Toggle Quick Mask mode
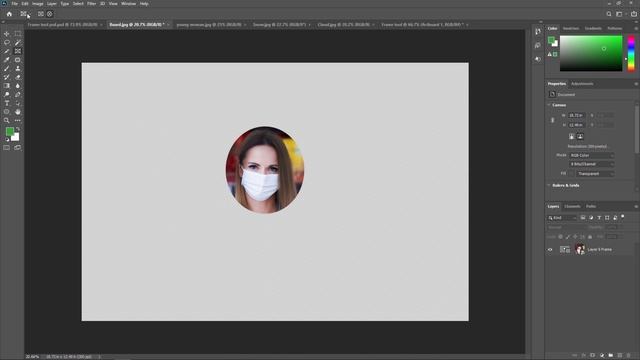The height and width of the screenshot is (360, 640). 7,148
